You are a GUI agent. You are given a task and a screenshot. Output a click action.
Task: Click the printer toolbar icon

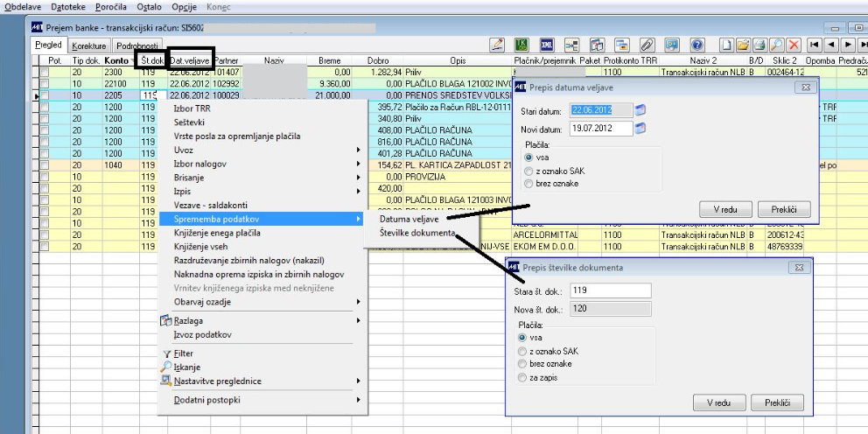pyautogui.click(x=760, y=45)
